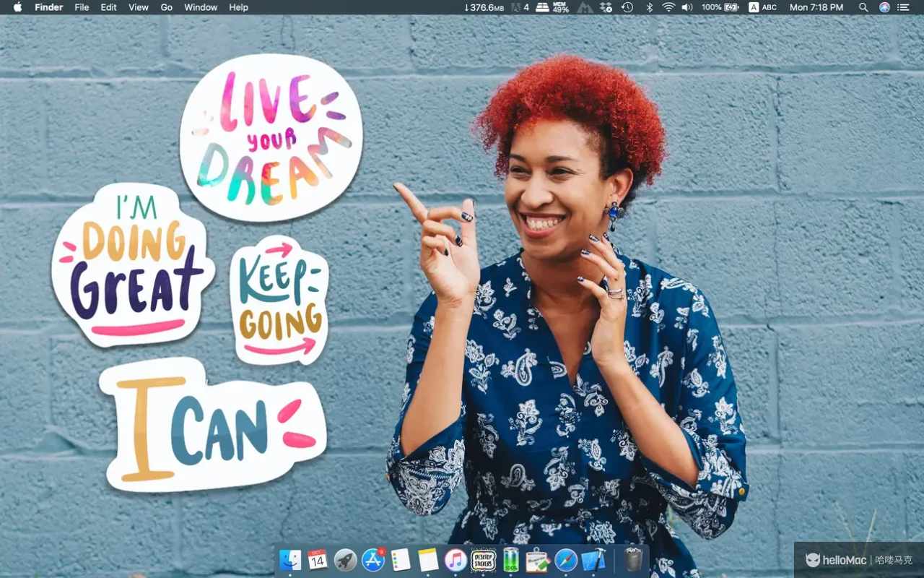Viewport: 924px width, 578px height.
Task: Open Xcode hammer icon in Dock
Action: pos(593,560)
